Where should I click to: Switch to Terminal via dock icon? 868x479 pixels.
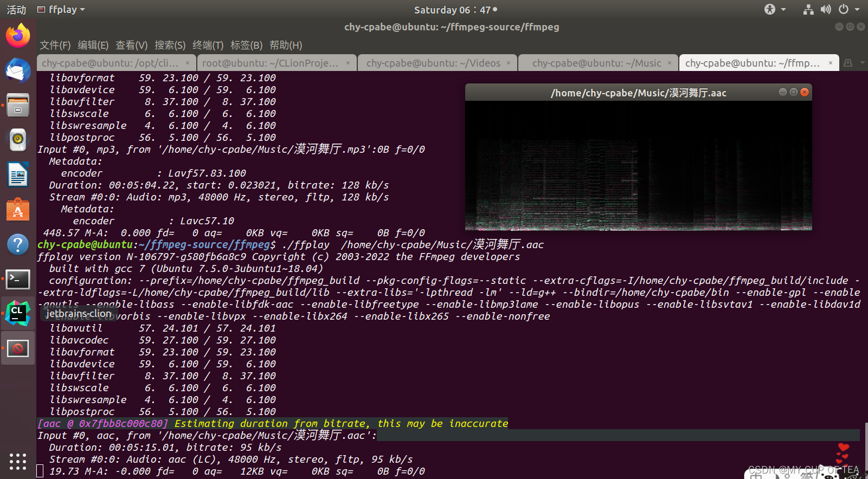coord(18,279)
